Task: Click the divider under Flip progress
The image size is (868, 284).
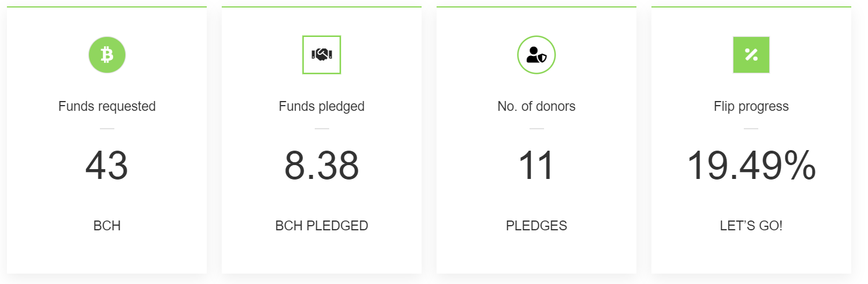Action: click(751, 128)
